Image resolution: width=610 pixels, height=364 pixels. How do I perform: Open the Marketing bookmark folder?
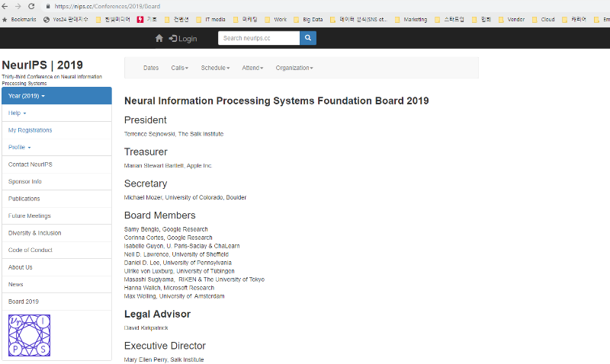pyautogui.click(x=411, y=20)
